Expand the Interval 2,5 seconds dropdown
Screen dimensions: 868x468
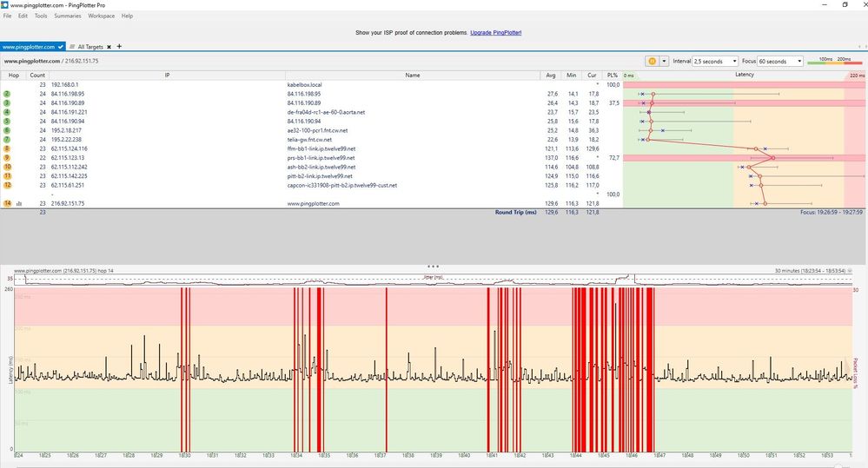(x=734, y=62)
